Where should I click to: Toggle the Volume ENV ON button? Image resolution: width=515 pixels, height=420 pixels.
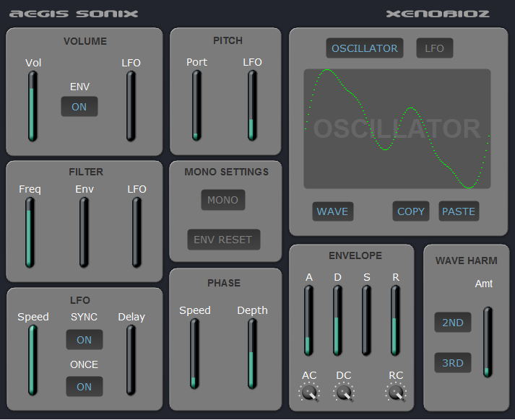[79, 107]
